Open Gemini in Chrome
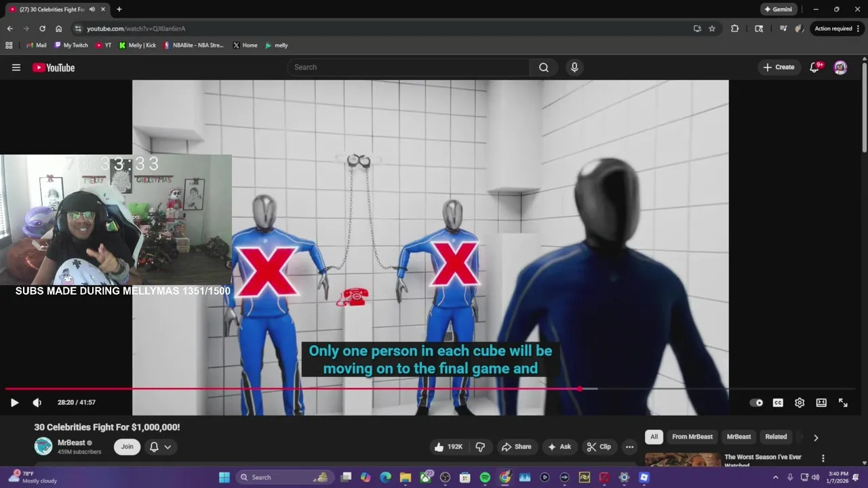868x488 pixels. pyautogui.click(x=777, y=9)
